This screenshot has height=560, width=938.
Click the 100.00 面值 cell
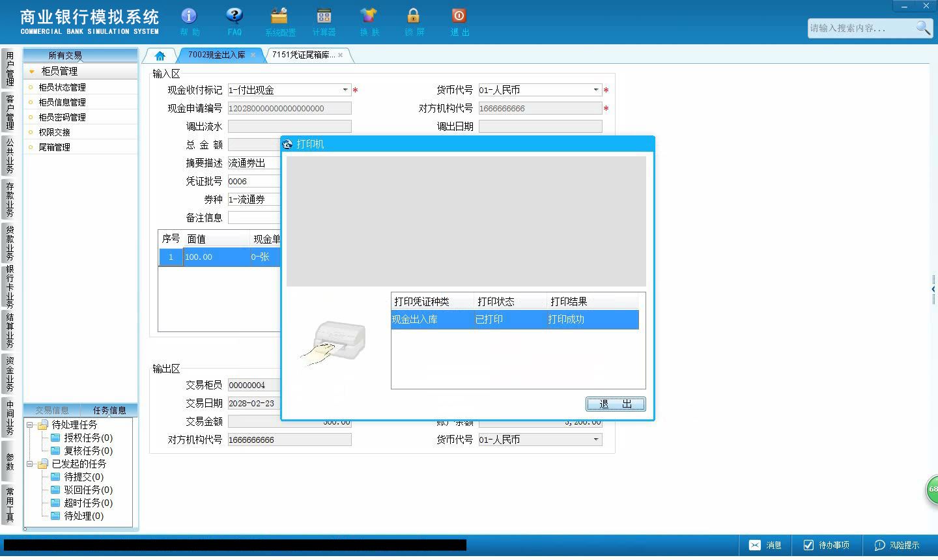216,257
